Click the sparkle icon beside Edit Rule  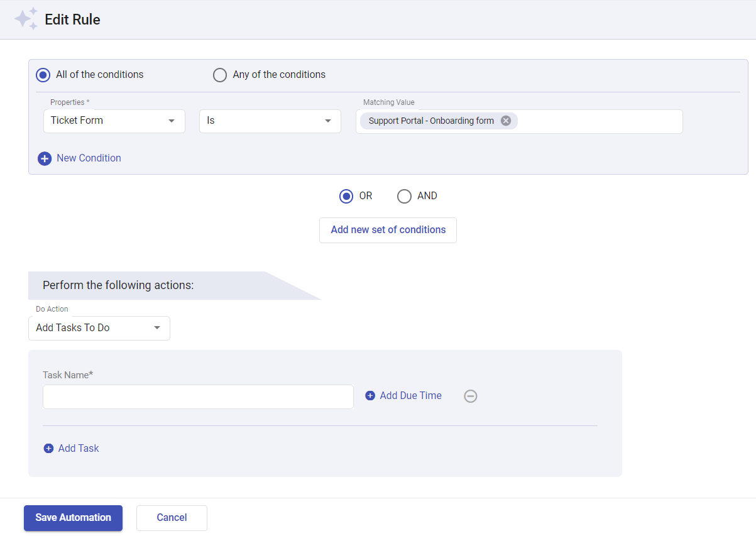(x=26, y=19)
